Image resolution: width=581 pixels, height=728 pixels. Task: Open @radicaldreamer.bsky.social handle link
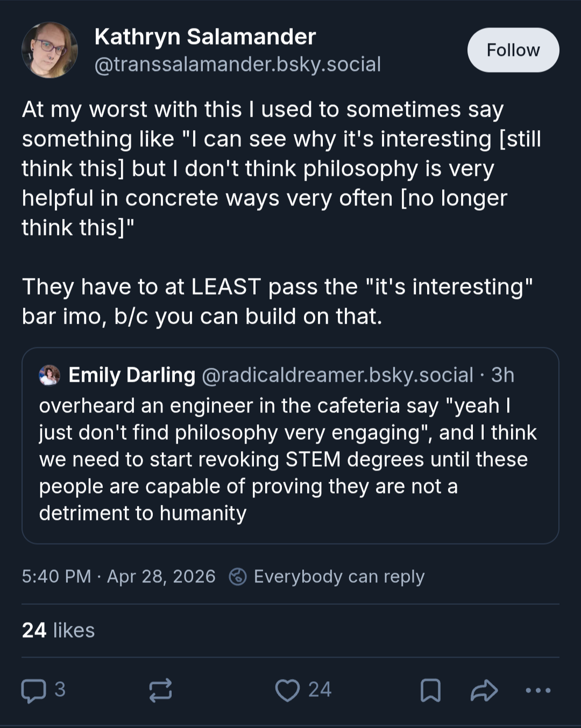coord(337,375)
